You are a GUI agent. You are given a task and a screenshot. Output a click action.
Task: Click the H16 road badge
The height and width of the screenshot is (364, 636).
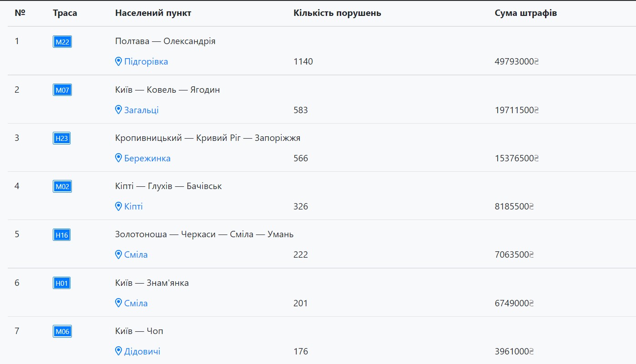pyautogui.click(x=61, y=235)
